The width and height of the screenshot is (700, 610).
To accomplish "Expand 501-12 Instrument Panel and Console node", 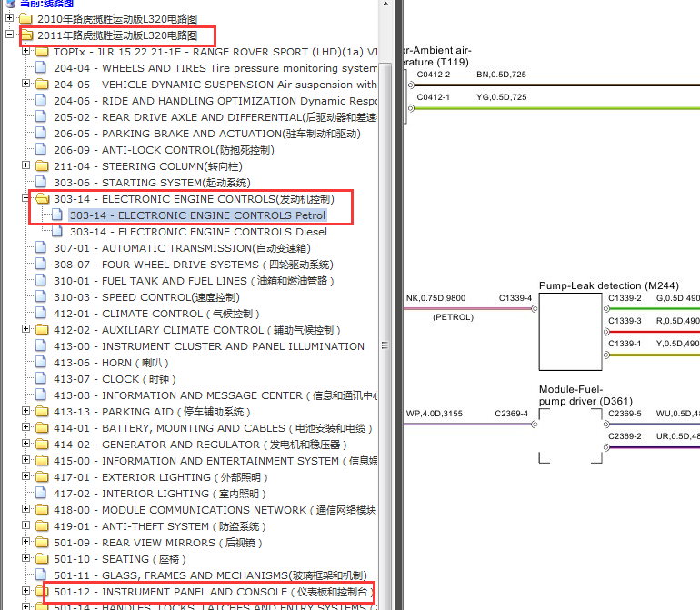I will pyautogui.click(x=25, y=590).
